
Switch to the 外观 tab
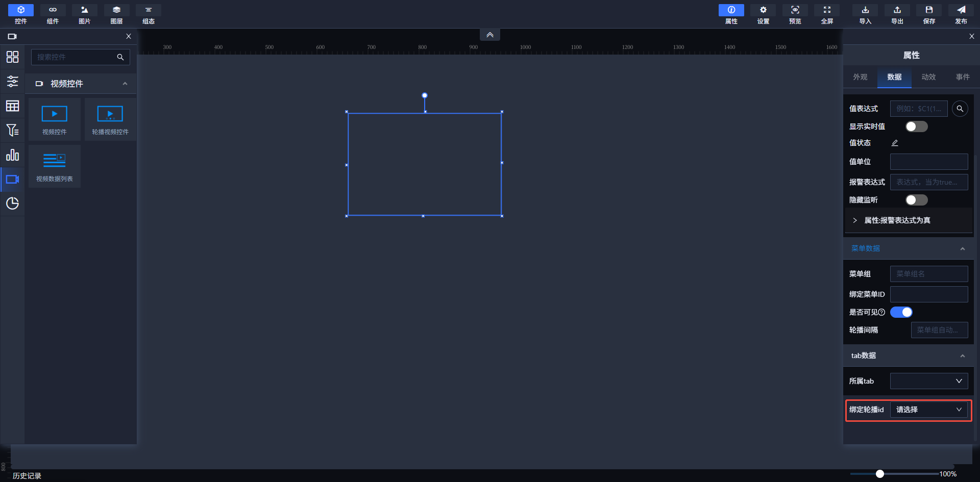(x=860, y=77)
